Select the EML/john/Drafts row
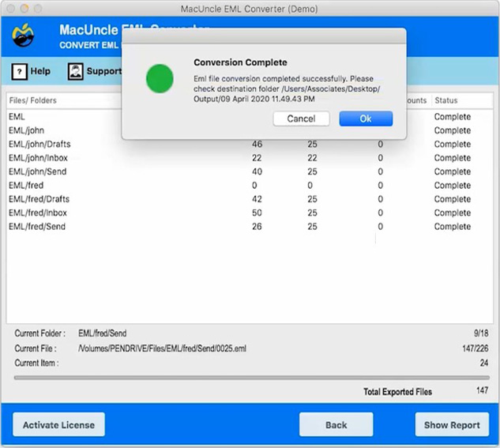Viewport: 500px width, 448px height. tap(250, 144)
